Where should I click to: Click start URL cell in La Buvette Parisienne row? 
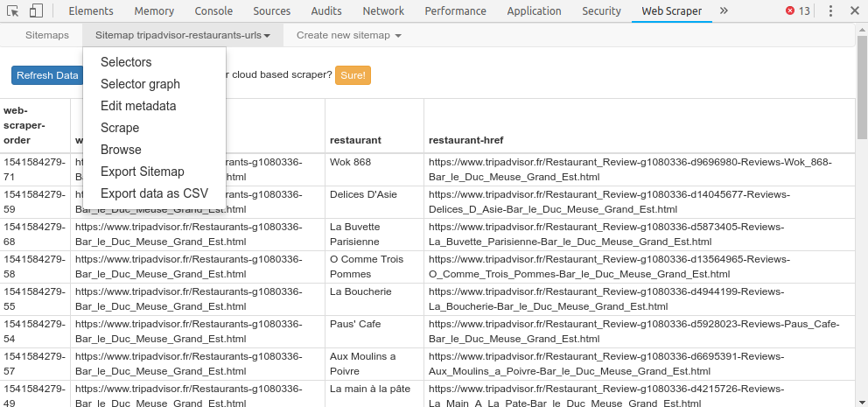pos(198,235)
